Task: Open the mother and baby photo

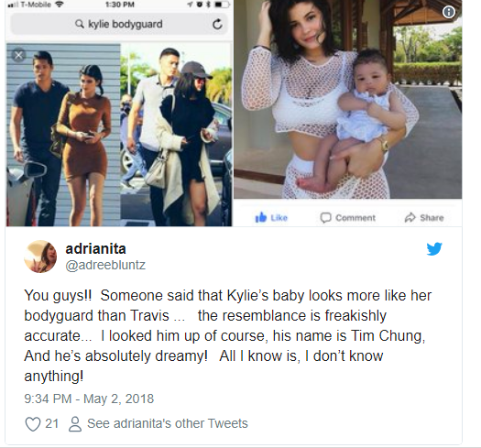Action: (348, 100)
